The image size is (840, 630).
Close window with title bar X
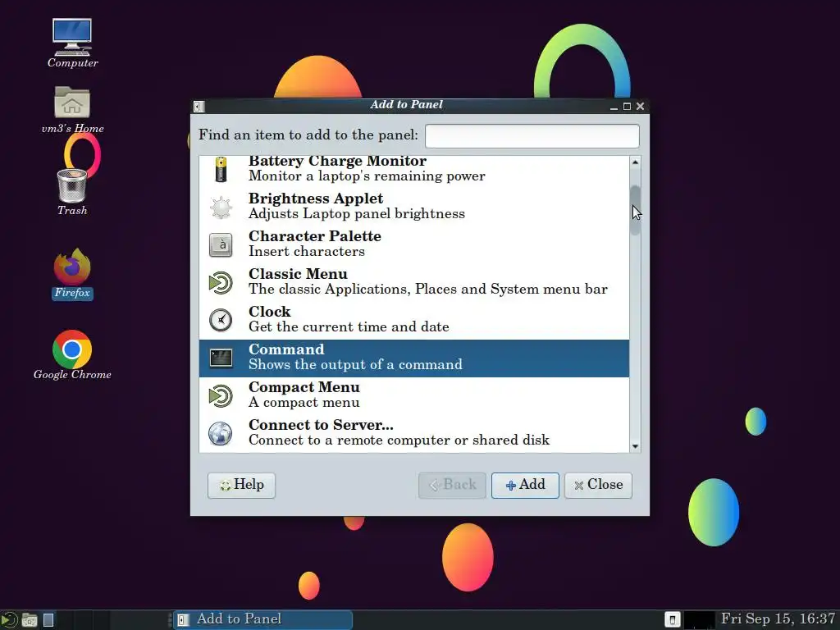[640, 106]
